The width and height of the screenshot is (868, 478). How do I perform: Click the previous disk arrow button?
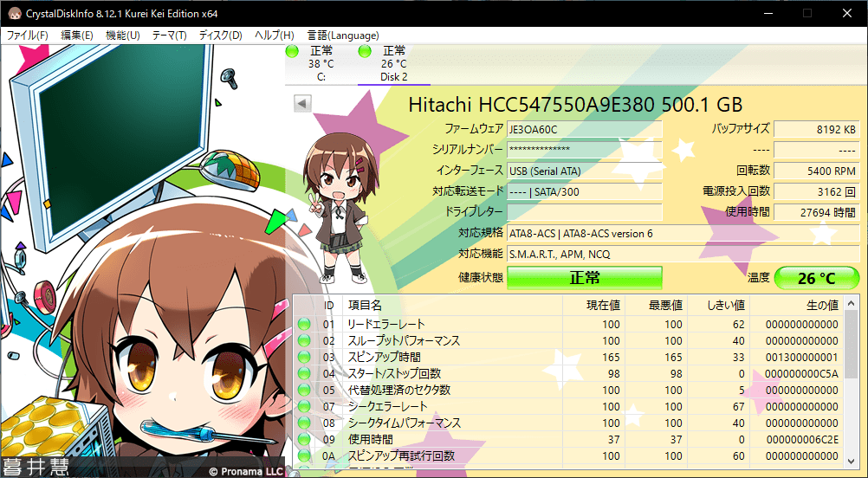(302, 104)
